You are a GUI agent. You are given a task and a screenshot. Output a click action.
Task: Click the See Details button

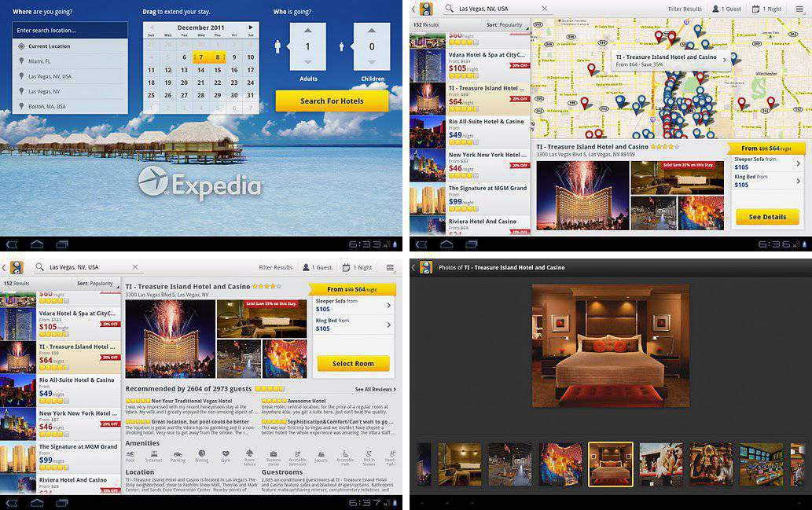pyautogui.click(x=767, y=217)
